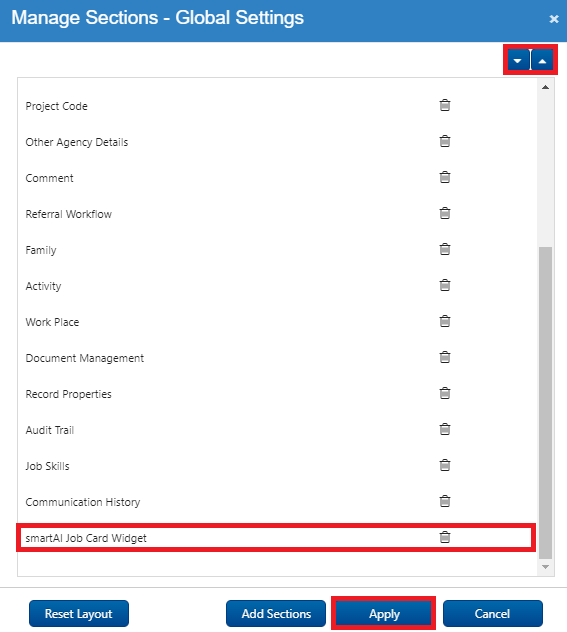Move selected section down with arrow button
This screenshot has height=632, width=567.
pyautogui.click(x=518, y=60)
